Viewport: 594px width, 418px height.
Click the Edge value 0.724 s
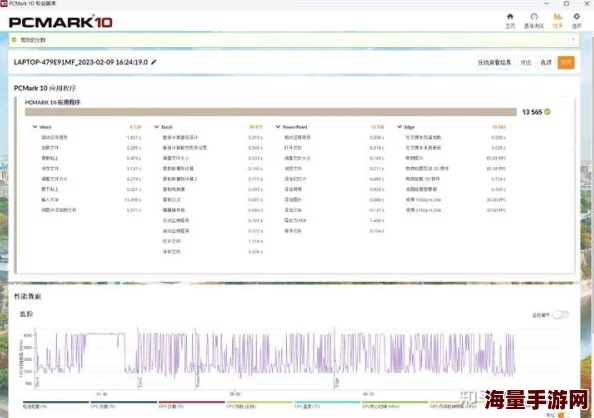tap(498, 179)
